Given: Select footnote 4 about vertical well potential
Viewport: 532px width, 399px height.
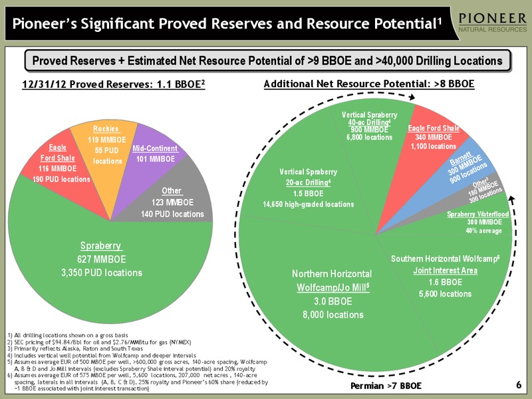Looking at the screenshot, I should (x=102, y=355).
